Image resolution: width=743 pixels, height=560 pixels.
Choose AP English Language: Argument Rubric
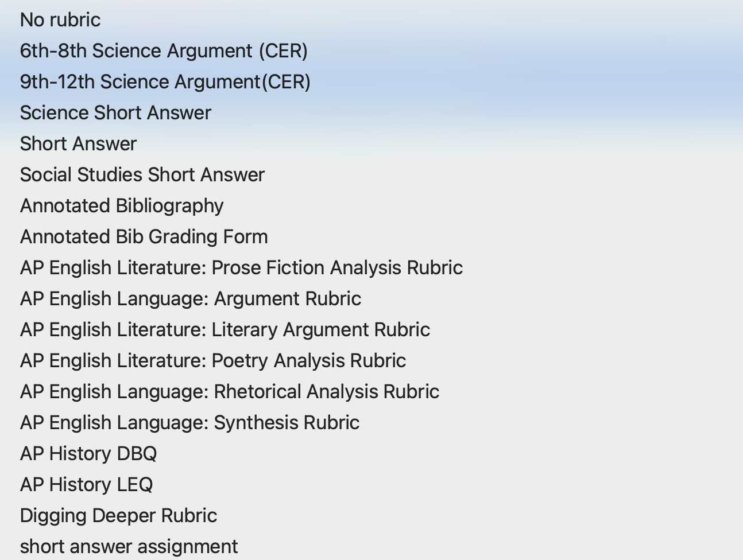(x=190, y=298)
